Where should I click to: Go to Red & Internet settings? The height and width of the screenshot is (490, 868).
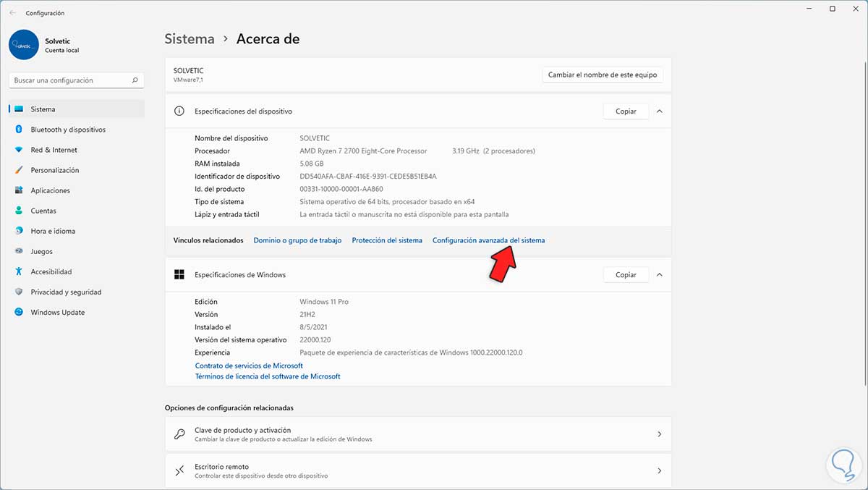point(77,150)
